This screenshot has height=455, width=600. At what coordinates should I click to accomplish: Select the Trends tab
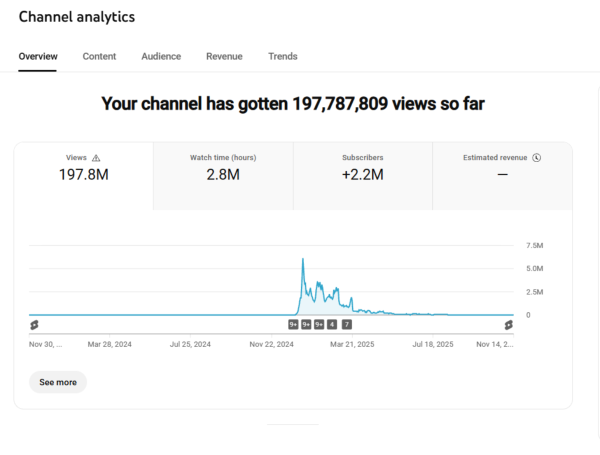coord(282,57)
